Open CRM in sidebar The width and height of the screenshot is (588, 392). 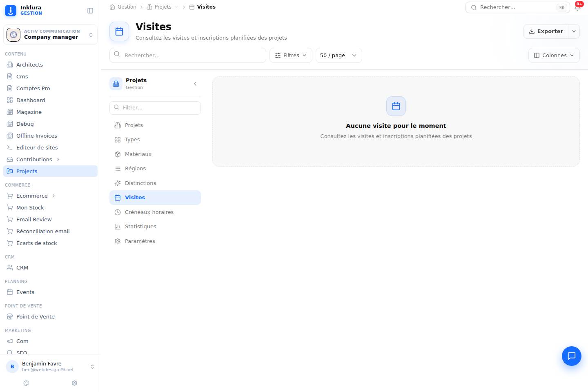pyautogui.click(x=50, y=267)
